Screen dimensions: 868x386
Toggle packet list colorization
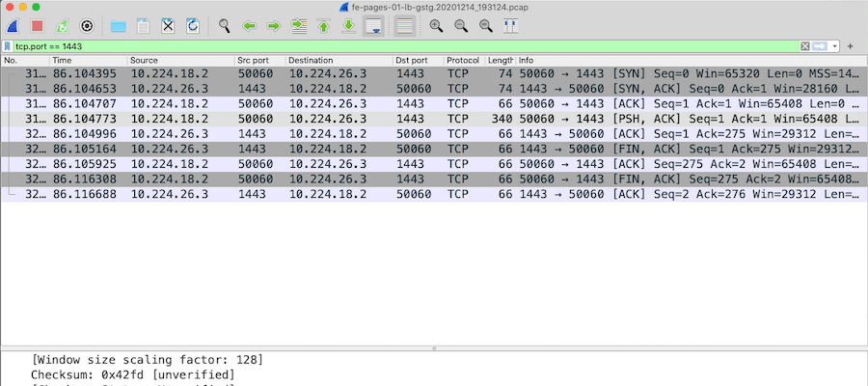click(405, 26)
